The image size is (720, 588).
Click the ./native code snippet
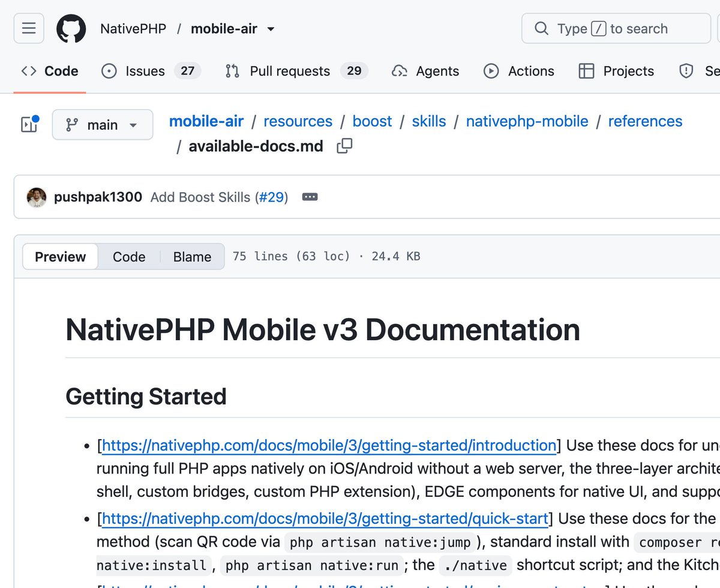(476, 566)
